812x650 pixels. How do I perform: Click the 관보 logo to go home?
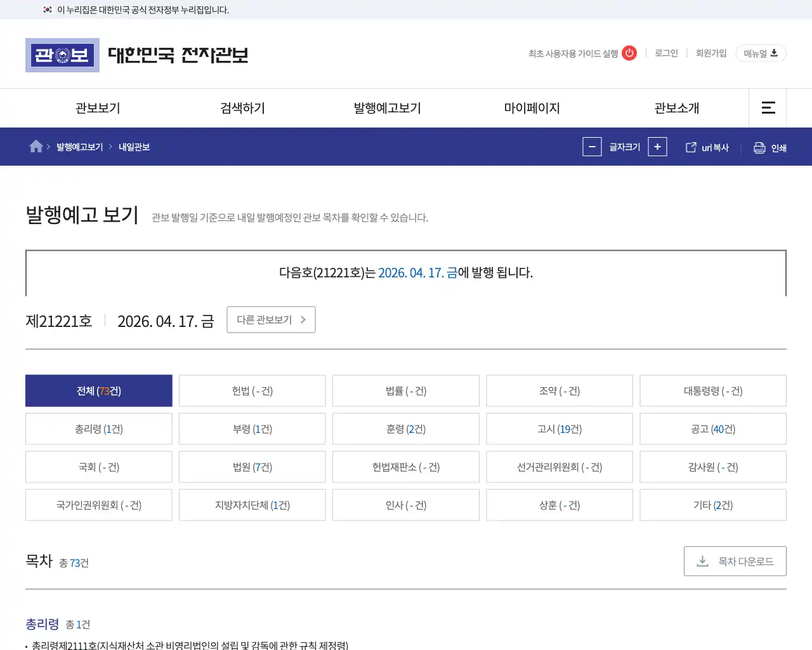(x=62, y=55)
